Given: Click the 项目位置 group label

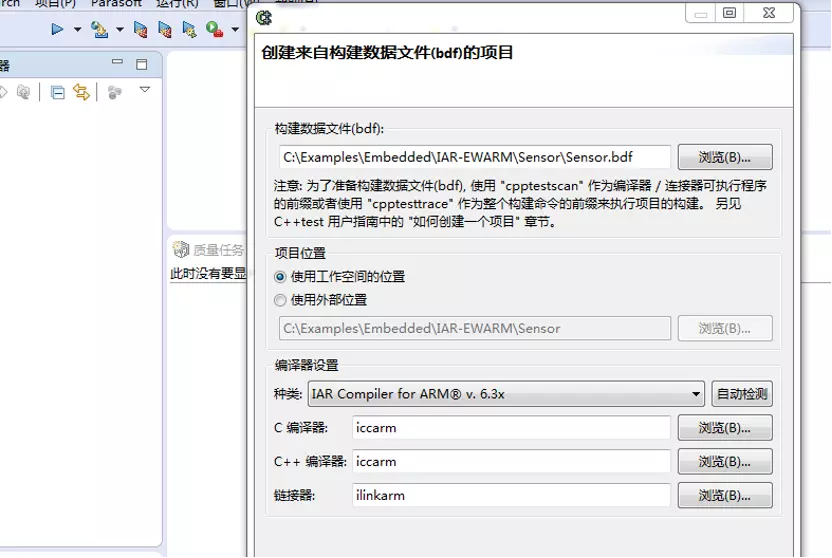Looking at the screenshot, I should point(300,254).
